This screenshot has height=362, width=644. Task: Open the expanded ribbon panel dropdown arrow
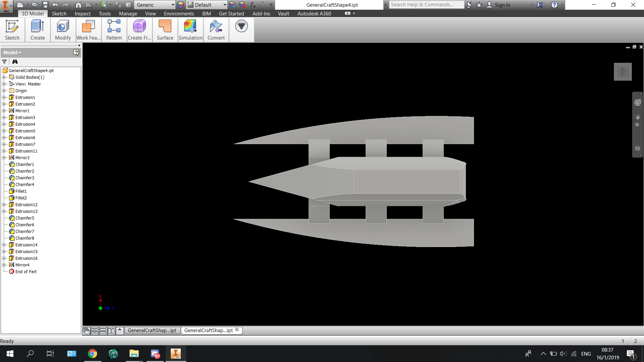tap(241, 26)
